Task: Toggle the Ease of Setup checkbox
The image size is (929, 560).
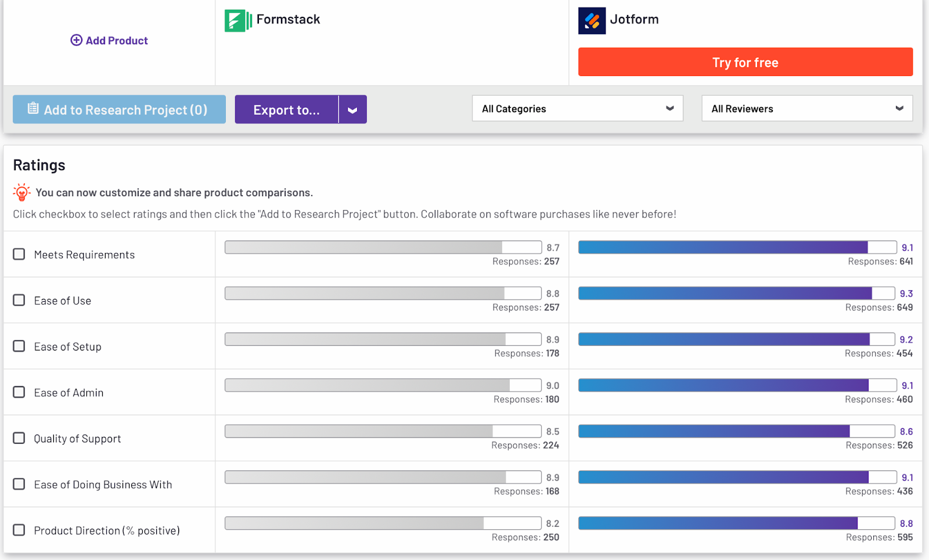Action: [19, 346]
